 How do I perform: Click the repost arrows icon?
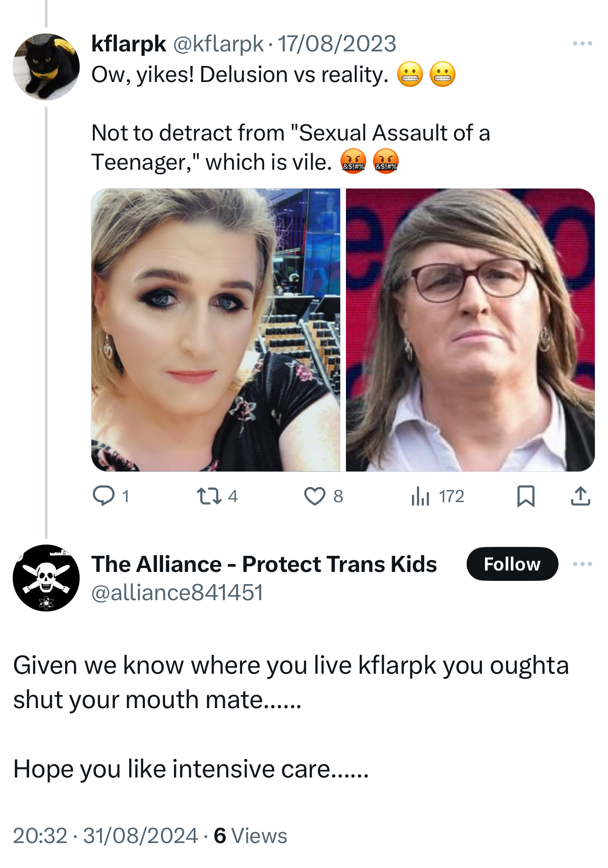[209, 496]
